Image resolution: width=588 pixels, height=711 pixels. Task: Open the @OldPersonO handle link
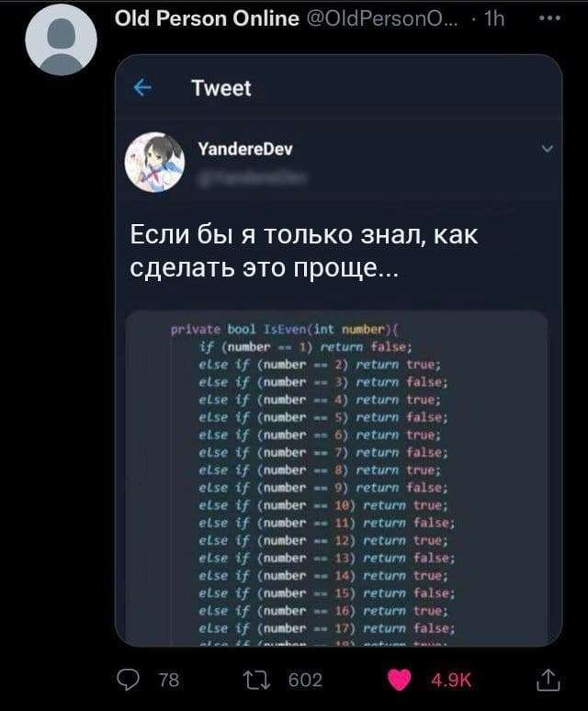[x=383, y=19]
